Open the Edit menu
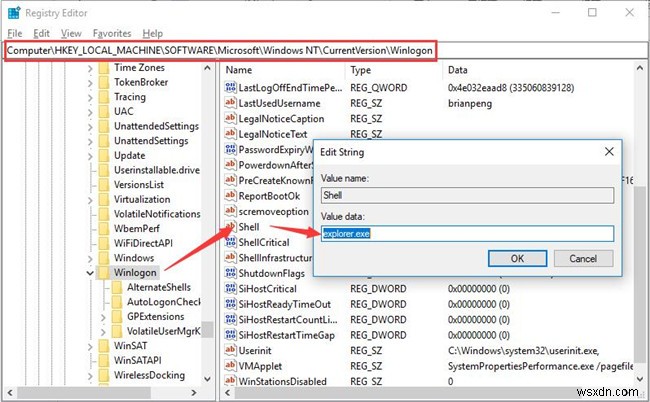Screen dimensions: 650x402 point(41,33)
